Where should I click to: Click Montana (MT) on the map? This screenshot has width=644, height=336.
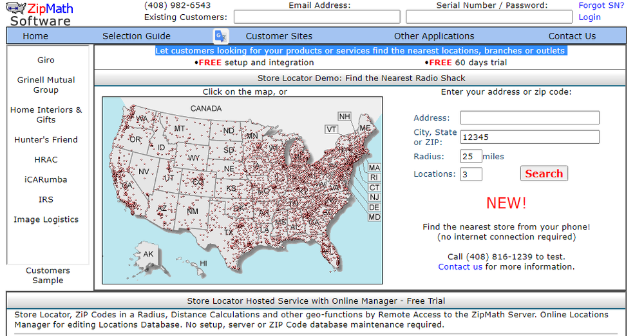[180, 129]
